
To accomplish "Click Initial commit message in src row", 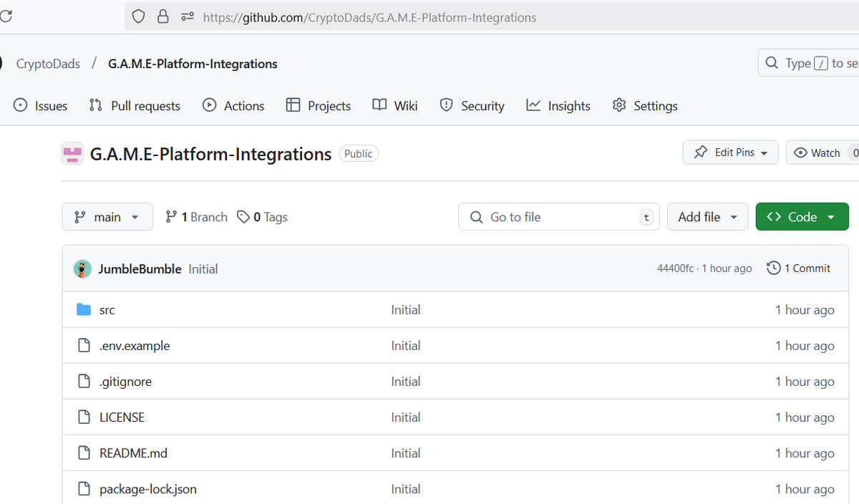I will point(406,310).
